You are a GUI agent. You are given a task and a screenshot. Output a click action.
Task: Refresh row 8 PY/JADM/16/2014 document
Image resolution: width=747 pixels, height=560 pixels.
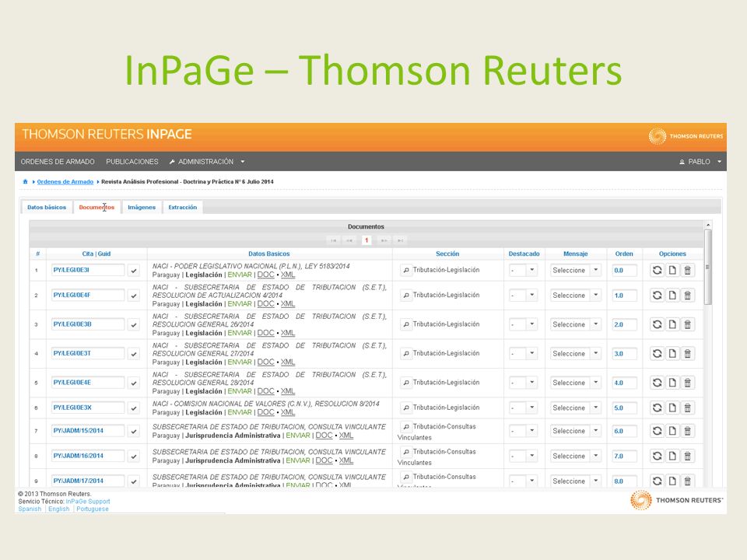(657, 456)
